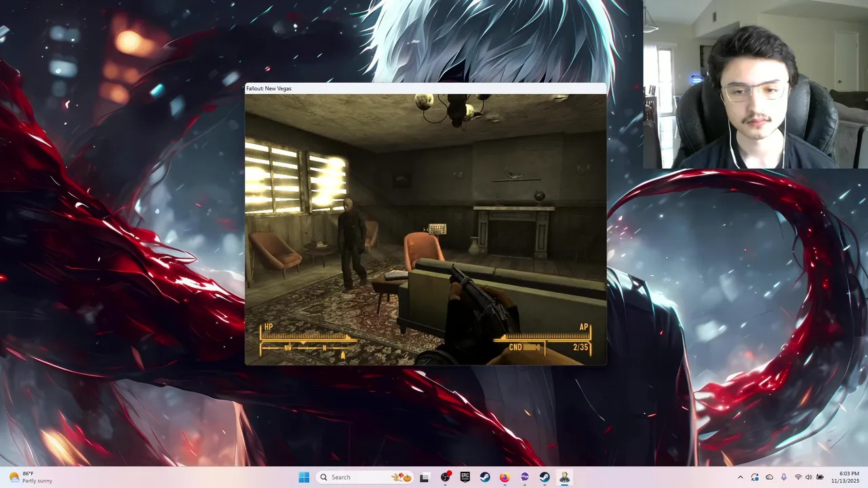The height and width of the screenshot is (488, 868).
Task: Open the Windows Start menu
Action: [304, 477]
